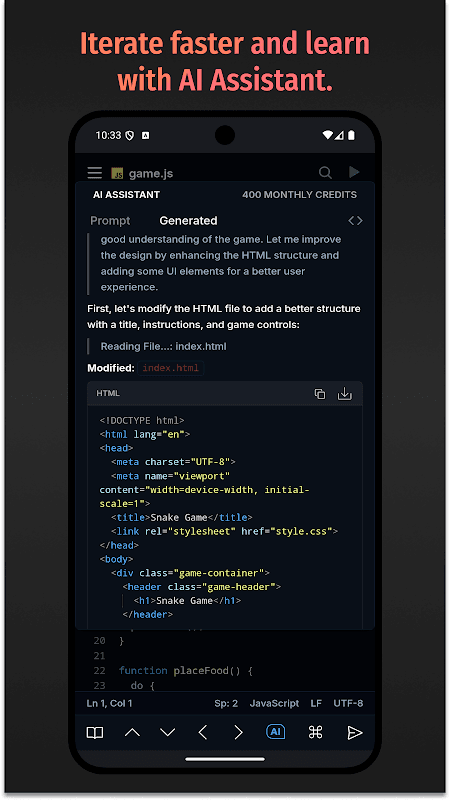This screenshot has height=800, width=450.
Task: Tap the link rel stylesheet line
Action: pyautogui.click(x=224, y=531)
